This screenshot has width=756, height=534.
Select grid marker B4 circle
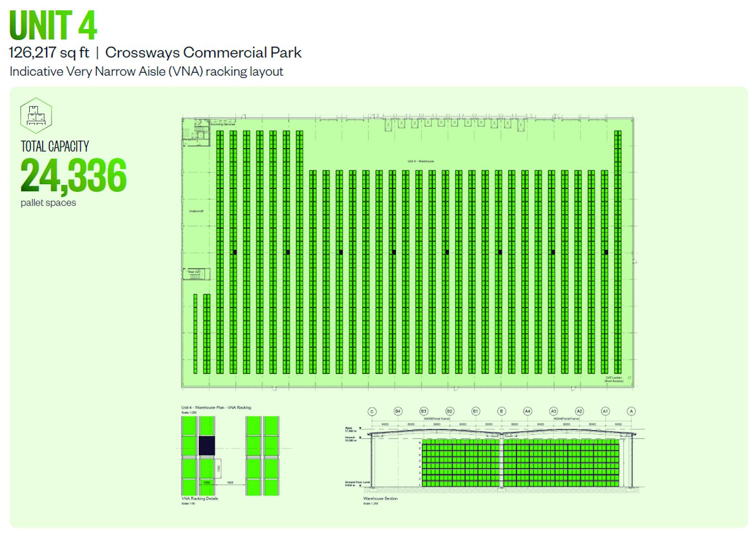point(398,411)
